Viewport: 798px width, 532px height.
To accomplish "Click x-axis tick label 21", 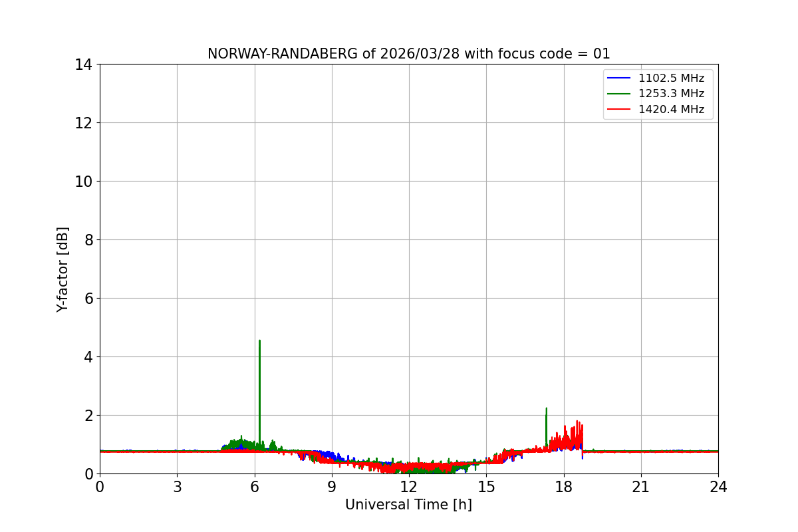I will [x=641, y=487].
